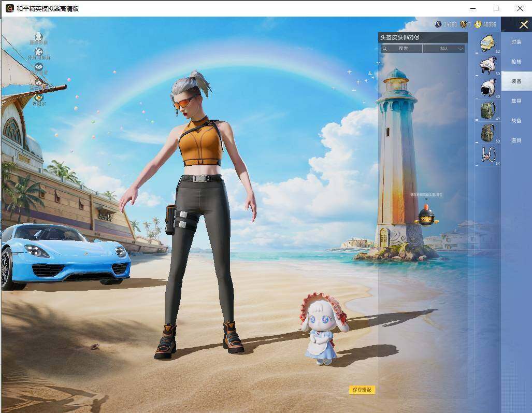Open the 枪械 (firearms) tab

pyautogui.click(x=516, y=62)
